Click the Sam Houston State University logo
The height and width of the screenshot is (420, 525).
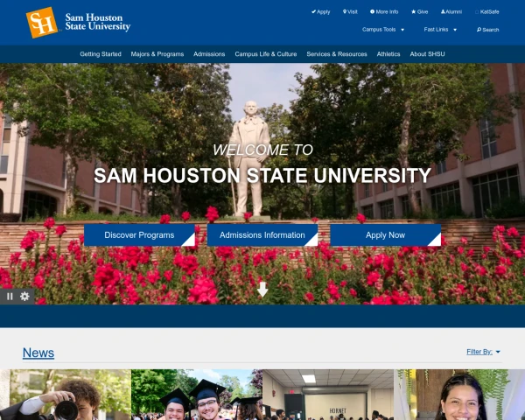(x=78, y=23)
